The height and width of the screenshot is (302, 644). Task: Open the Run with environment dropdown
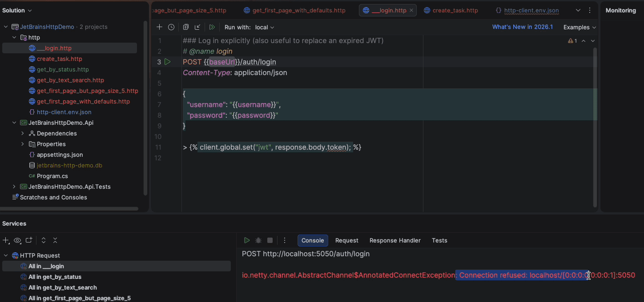click(265, 27)
